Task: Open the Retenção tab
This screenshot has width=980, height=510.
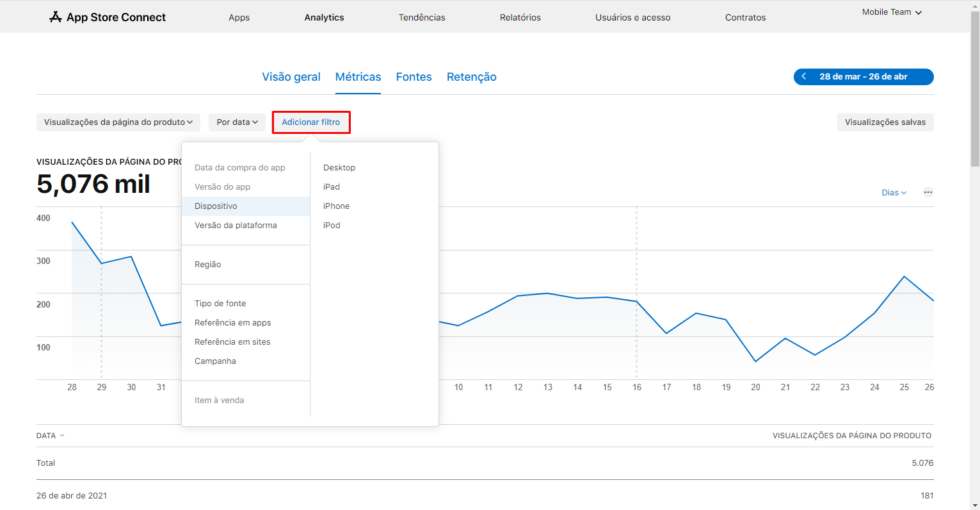Action: pos(471,77)
